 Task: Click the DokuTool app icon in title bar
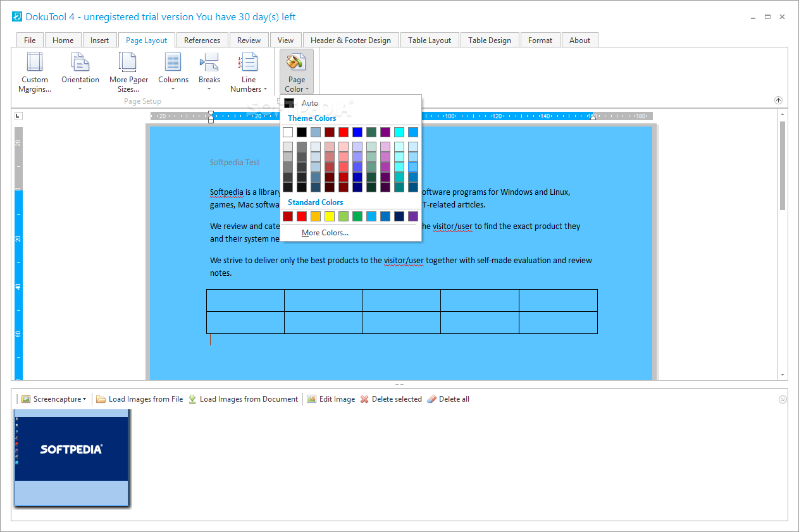tap(17, 16)
